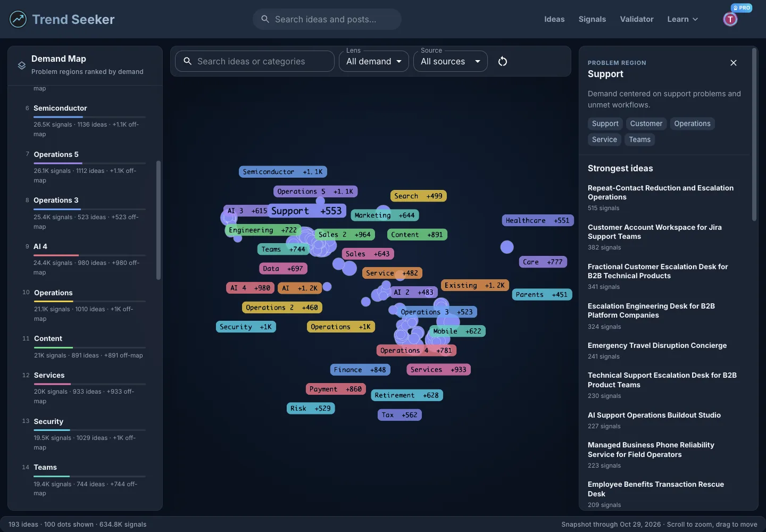Open AI Support Operations Buildout Studio idea
Image resolution: width=766 pixels, height=532 pixels.
663,420
